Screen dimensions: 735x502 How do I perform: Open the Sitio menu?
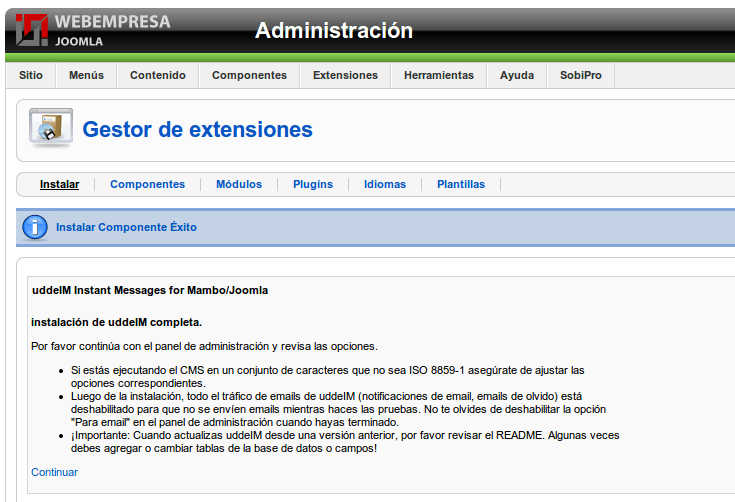tap(31, 75)
